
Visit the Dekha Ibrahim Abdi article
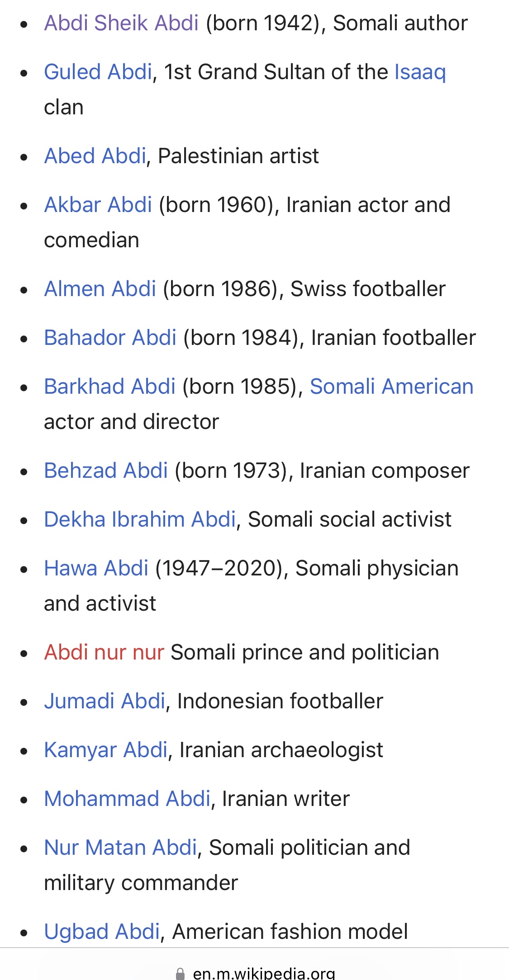140,519
